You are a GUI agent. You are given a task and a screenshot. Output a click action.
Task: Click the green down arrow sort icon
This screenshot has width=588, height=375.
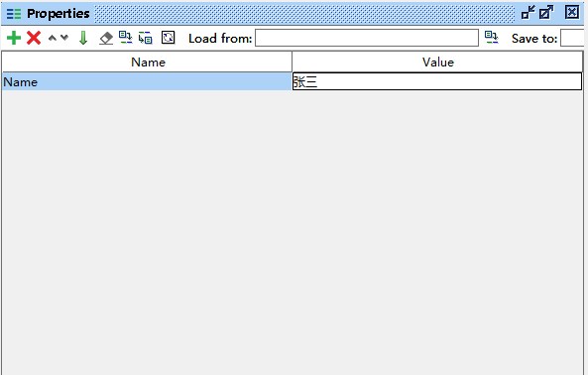pos(83,38)
